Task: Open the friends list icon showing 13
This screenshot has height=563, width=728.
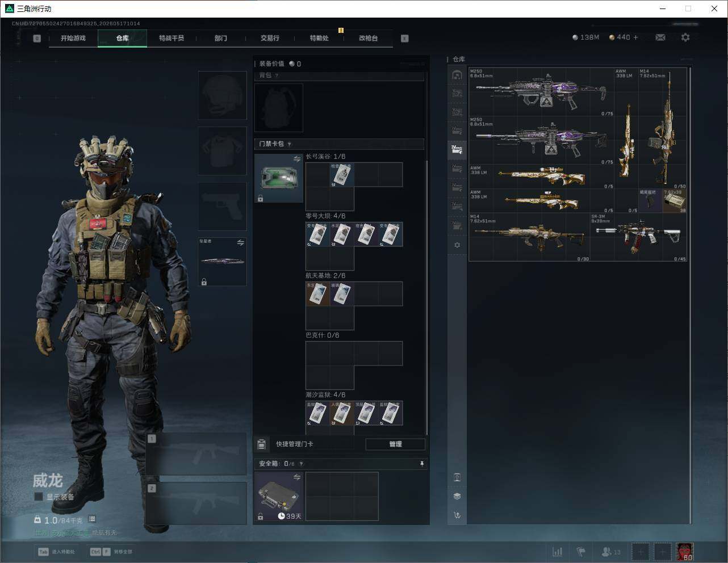Action: point(611,552)
